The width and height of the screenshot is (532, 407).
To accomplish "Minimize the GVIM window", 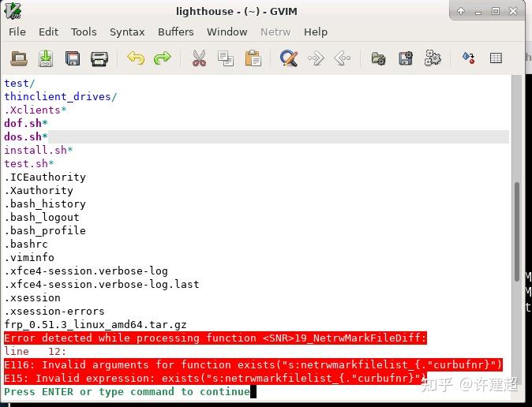I will [478, 12].
